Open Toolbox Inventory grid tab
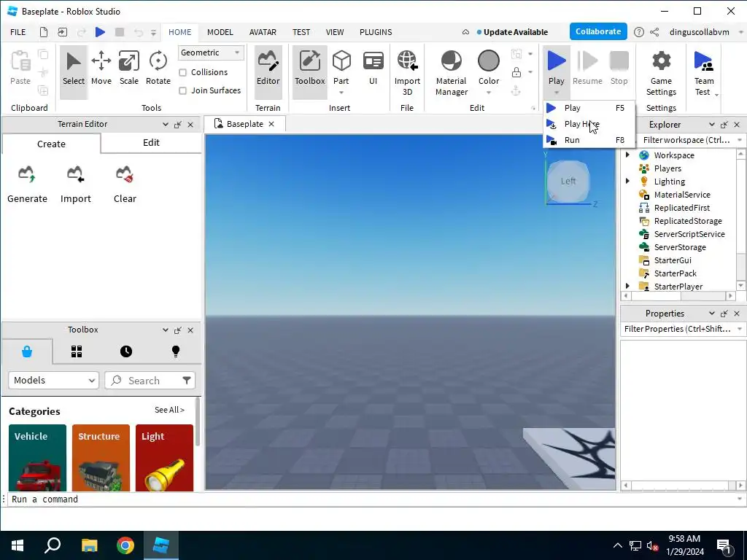747x560 pixels. coord(77,351)
